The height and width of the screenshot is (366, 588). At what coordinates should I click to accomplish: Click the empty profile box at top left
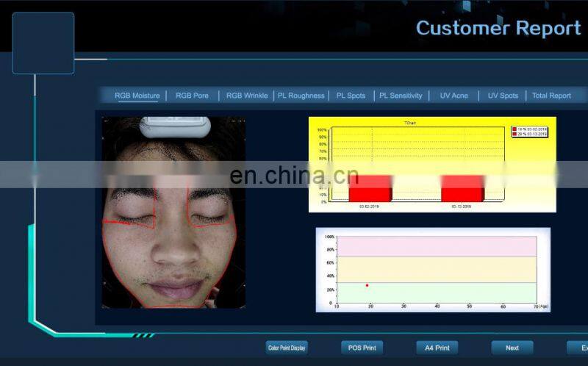click(x=43, y=43)
